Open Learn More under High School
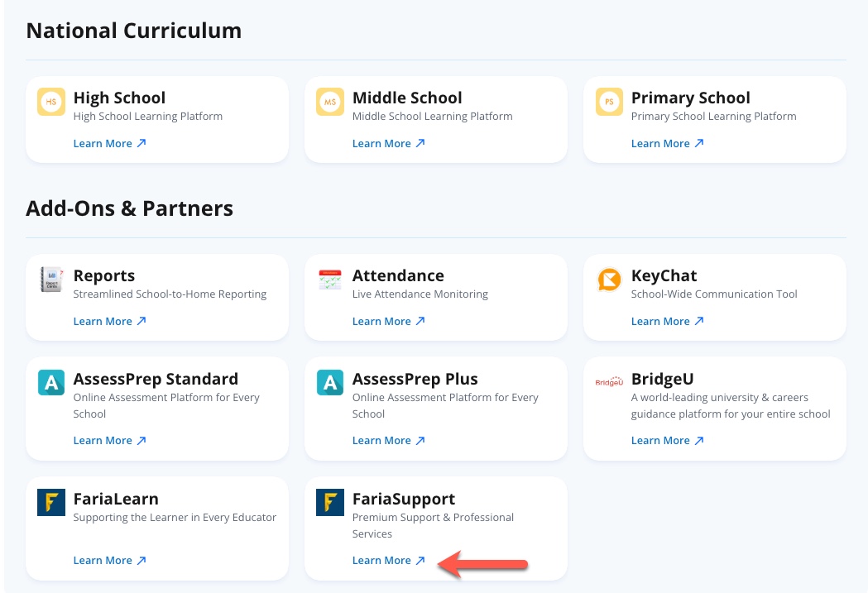The width and height of the screenshot is (868, 593). 109,143
